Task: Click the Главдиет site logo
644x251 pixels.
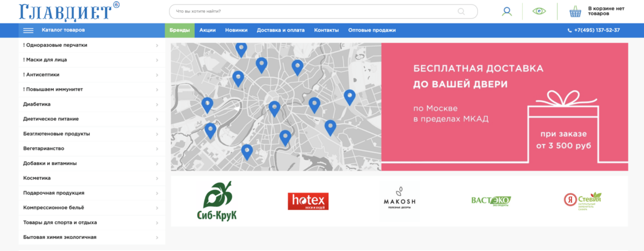Action: [x=69, y=11]
